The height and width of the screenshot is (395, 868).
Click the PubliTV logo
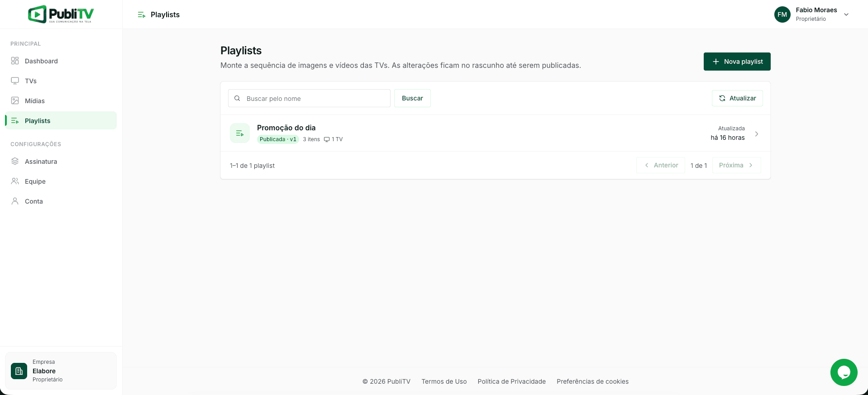coord(61,14)
